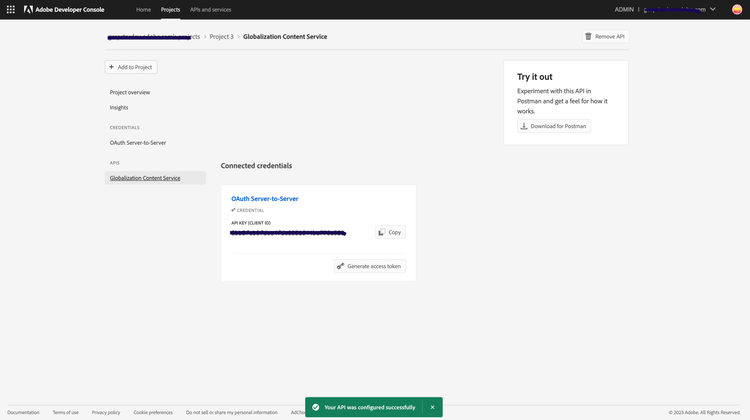The image size is (750, 420).
Task: Dismiss the success notification toast
Action: point(432,407)
